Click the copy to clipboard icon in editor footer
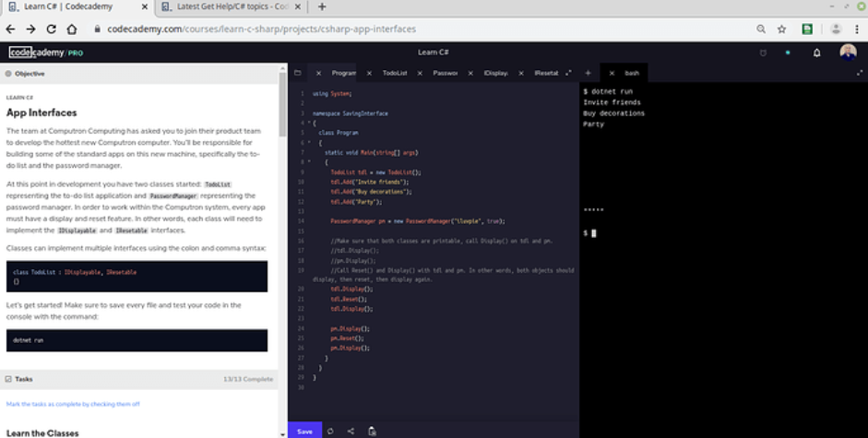Image resolution: width=868 pixels, height=438 pixels. [372, 431]
